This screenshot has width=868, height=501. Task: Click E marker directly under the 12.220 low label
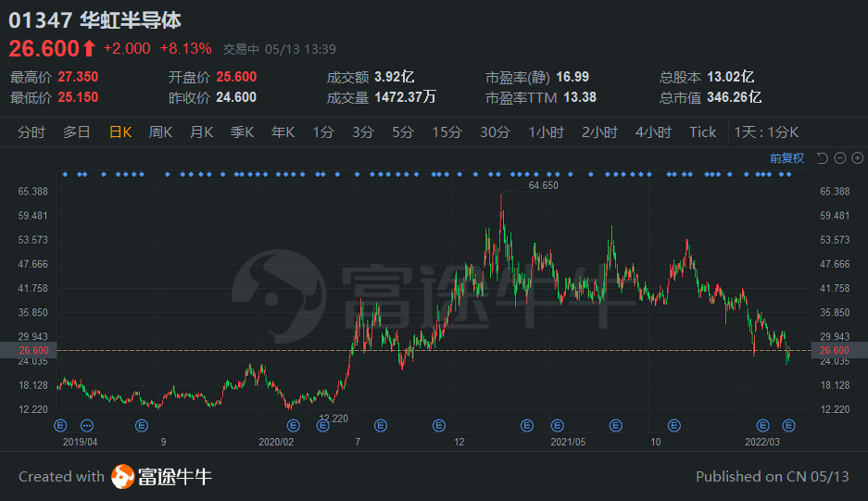click(x=322, y=425)
